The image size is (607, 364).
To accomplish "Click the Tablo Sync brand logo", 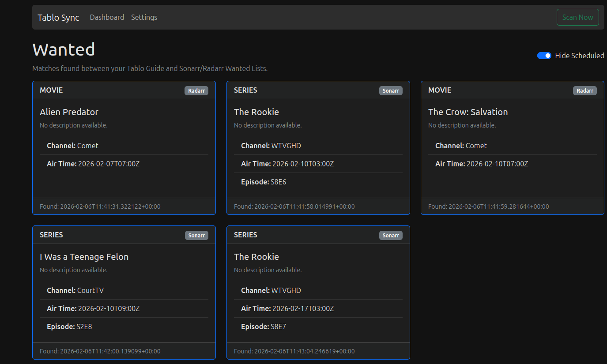I will (x=58, y=18).
